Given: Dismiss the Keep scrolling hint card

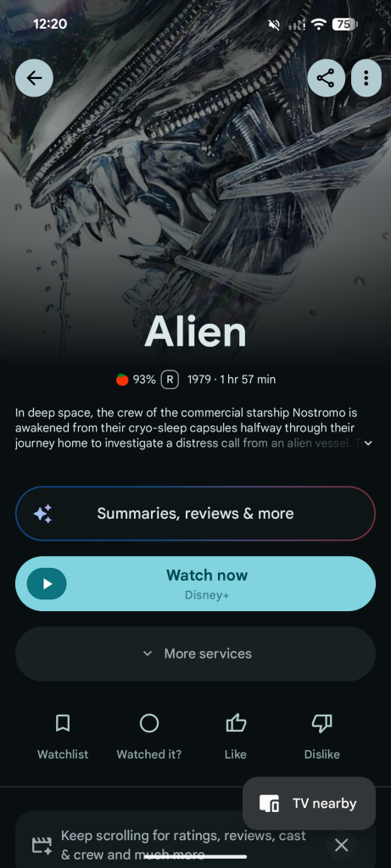Looking at the screenshot, I should pos(342,845).
